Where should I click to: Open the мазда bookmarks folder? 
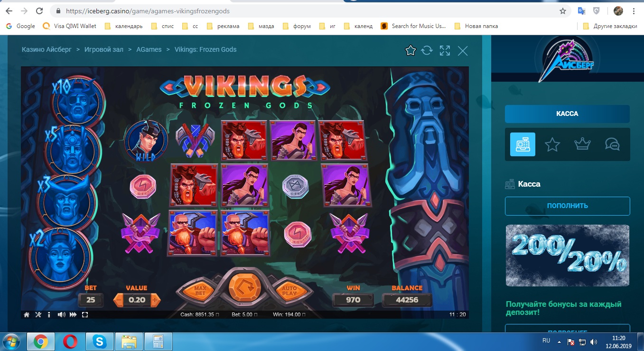261,26
